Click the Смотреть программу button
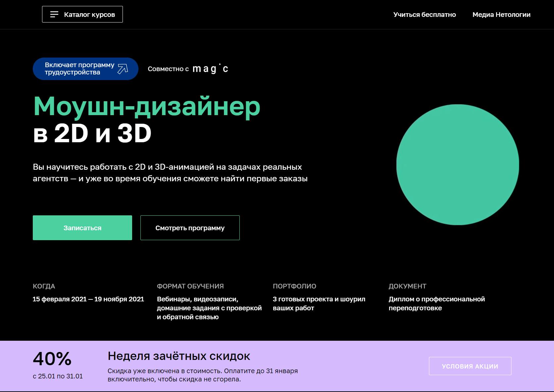The image size is (554, 392). click(190, 228)
